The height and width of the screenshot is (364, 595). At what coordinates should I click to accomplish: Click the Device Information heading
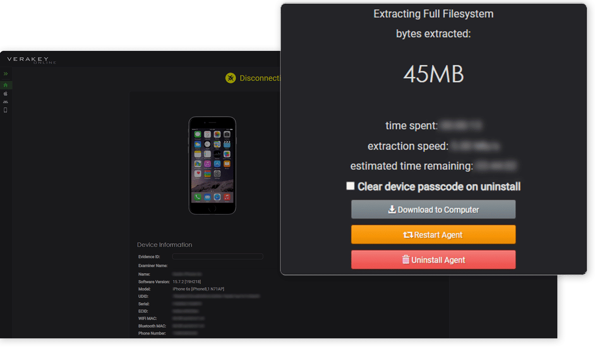165,244
